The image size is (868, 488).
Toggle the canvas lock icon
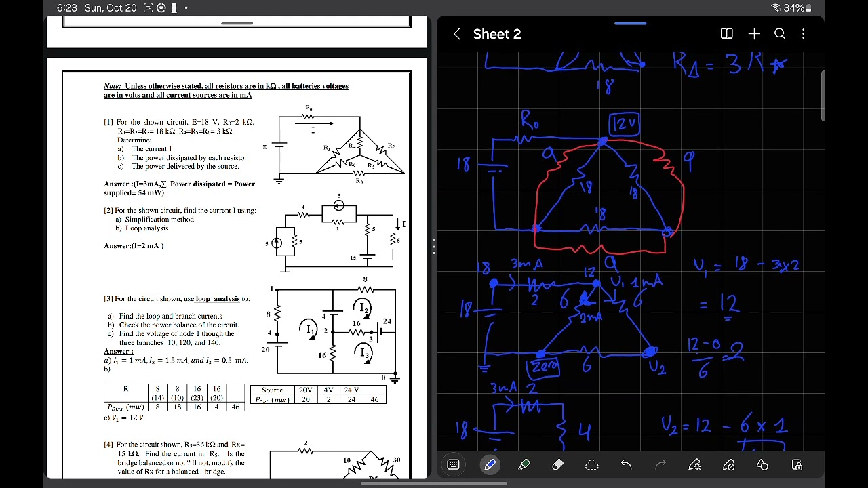pyautogui.click(x=797, y=464)
